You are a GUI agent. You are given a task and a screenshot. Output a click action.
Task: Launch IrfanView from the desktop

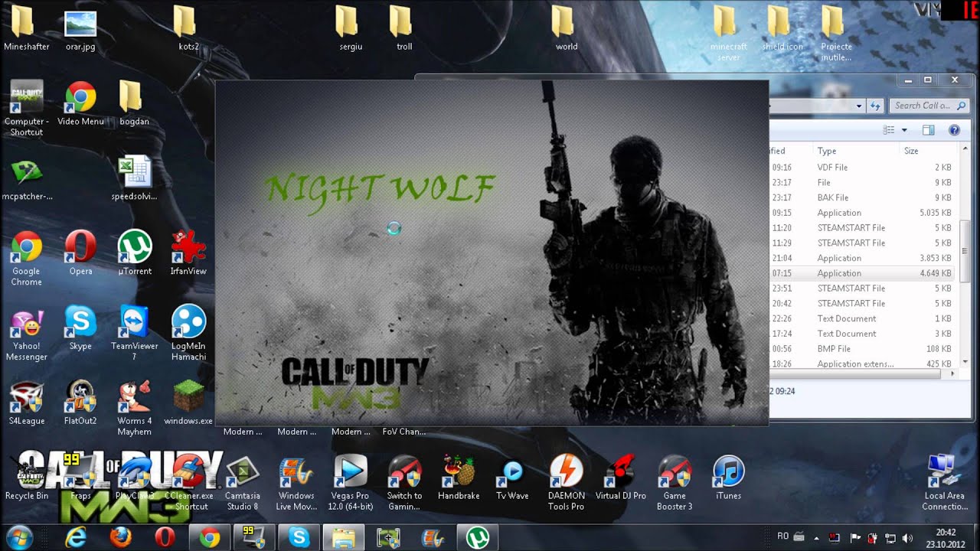188,253
